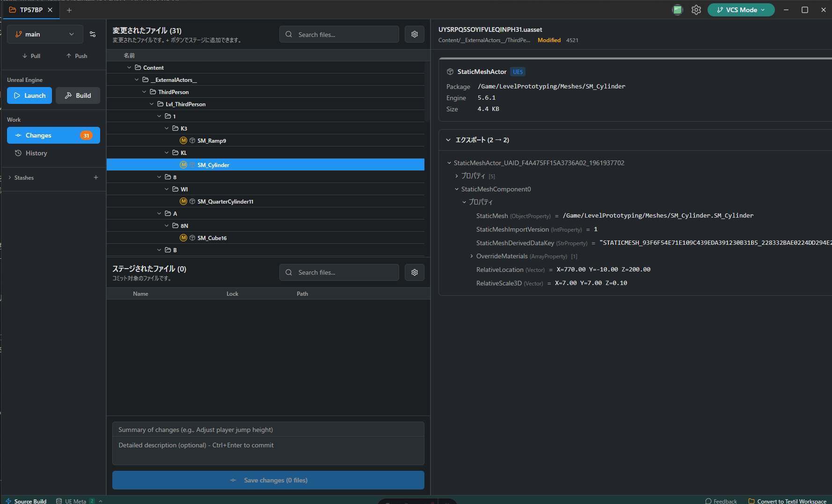Open settings gear for changed files list

(x=414, y=34)
